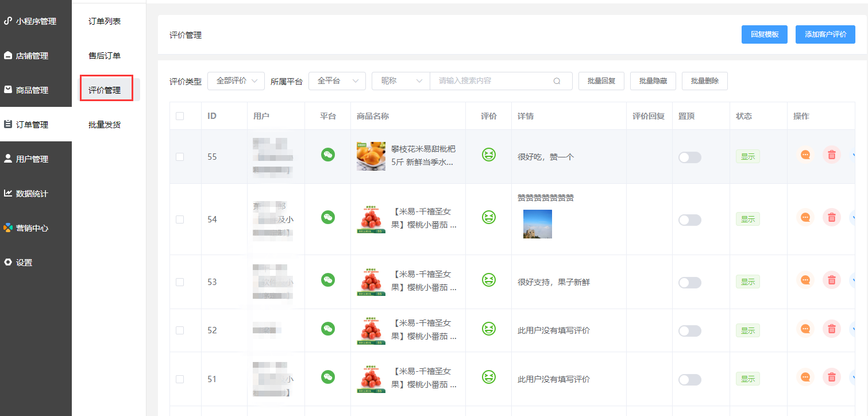Toggle the 置顶 switch for review 51
Viewport: 868px width, 416px height.
pos(689,380)
